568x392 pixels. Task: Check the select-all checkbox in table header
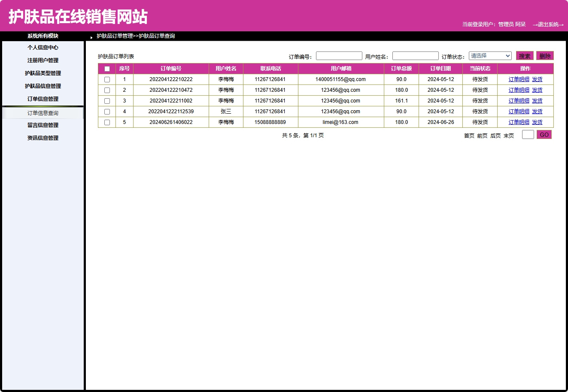click(107, 69)
